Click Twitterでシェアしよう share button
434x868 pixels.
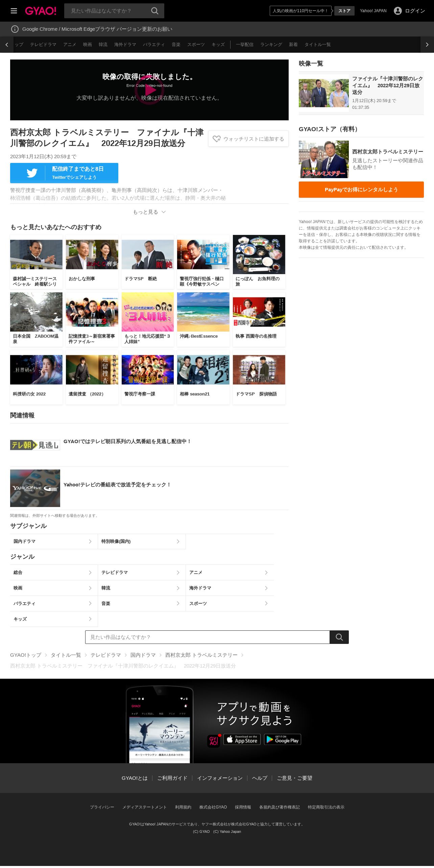[x=64, y=173]
